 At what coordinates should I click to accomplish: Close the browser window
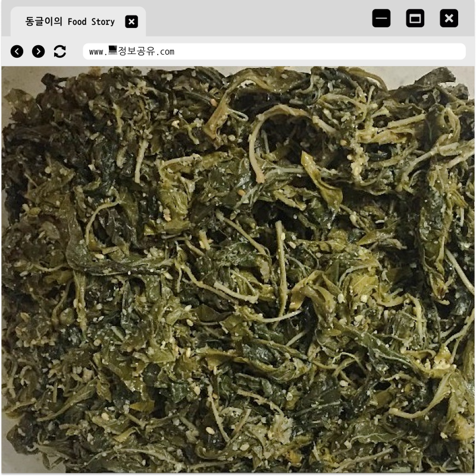coord(449,18)
